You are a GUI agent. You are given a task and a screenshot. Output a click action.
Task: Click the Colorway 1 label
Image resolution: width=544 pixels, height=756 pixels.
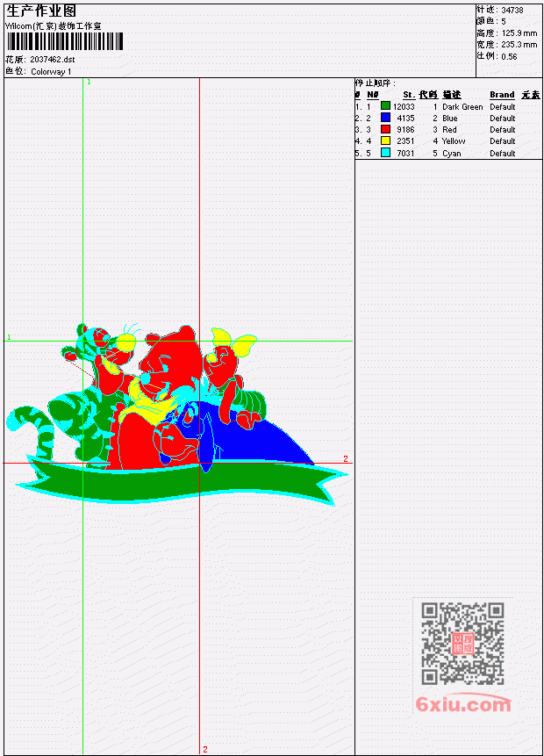tap(51, 72)
